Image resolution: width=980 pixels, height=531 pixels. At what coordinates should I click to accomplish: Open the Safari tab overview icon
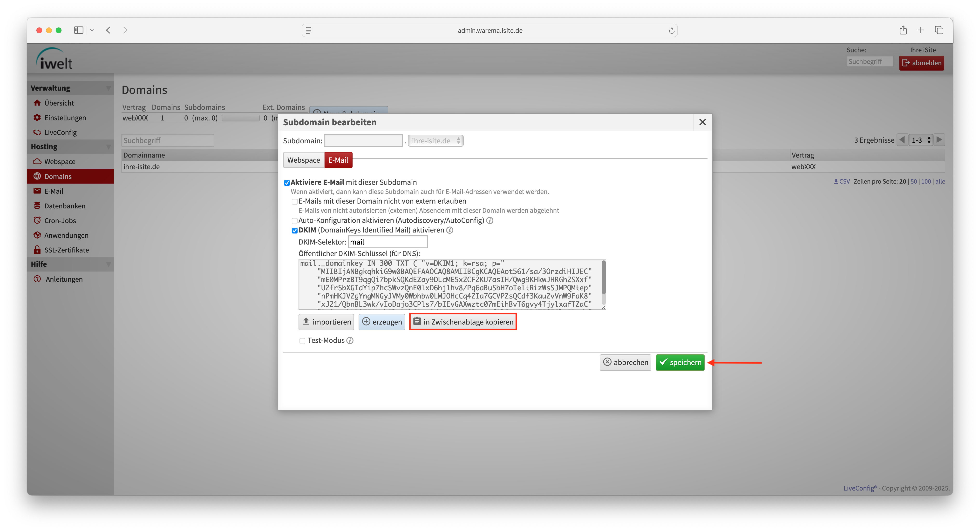tap(939, 30)
